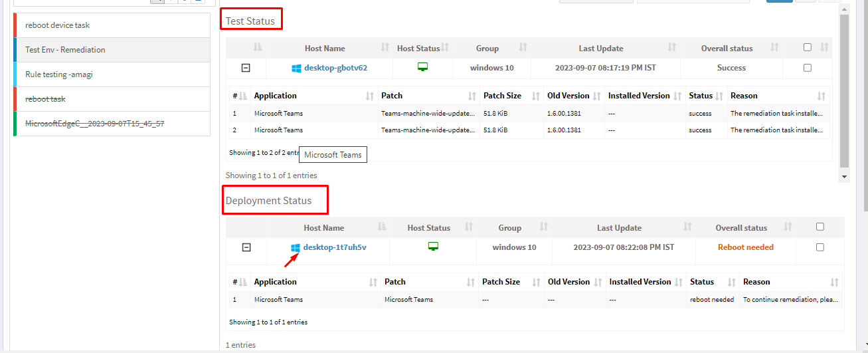Select "Rule testing -amagi" in the task list
The width and height of the screenshot is (868, 353).
[x=58, y=74]
